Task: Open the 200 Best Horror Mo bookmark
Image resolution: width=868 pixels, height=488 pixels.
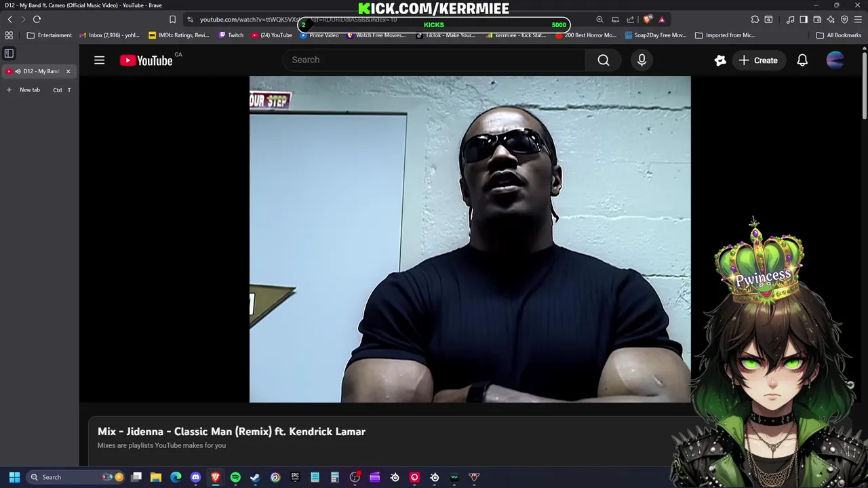Action: (x=586, y=35)
